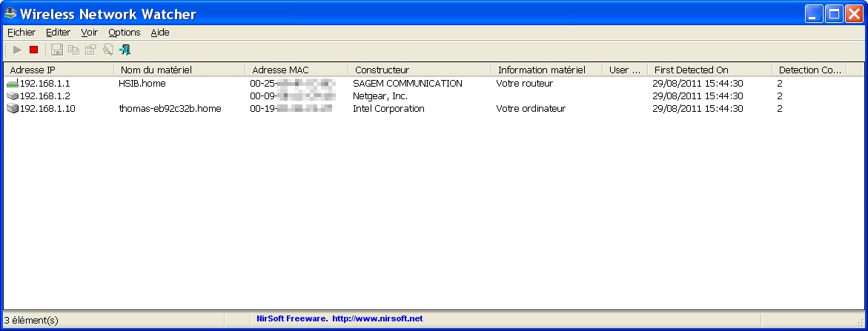Click the router icon beside 192.168.1.1

pos(13,84)
